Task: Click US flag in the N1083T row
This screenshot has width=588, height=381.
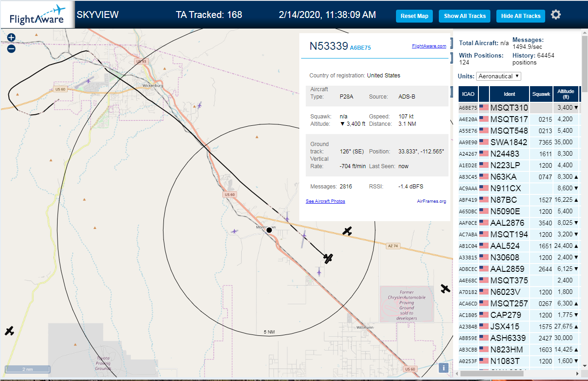Action: [483, 361]
